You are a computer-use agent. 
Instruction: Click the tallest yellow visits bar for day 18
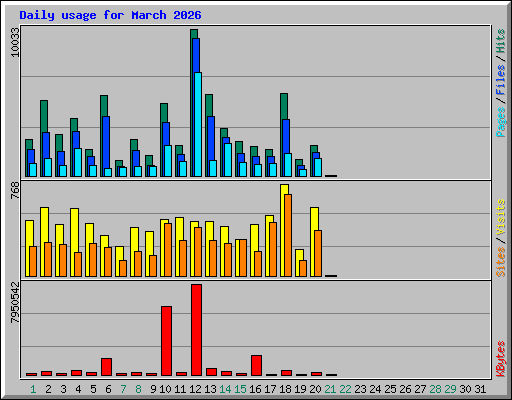[284, 230]
